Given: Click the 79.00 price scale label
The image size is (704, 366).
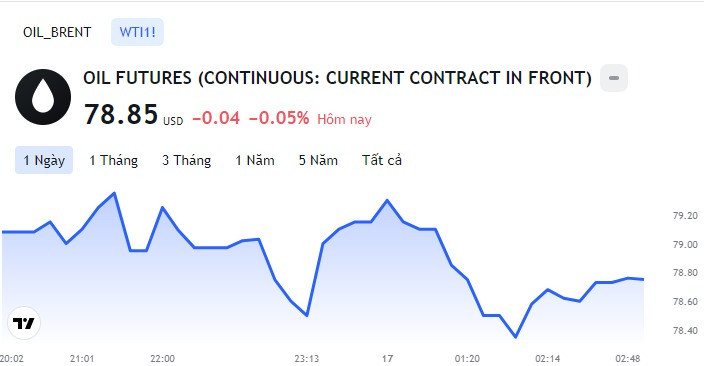Looking at the screenshot, I should tap(685, 244).
